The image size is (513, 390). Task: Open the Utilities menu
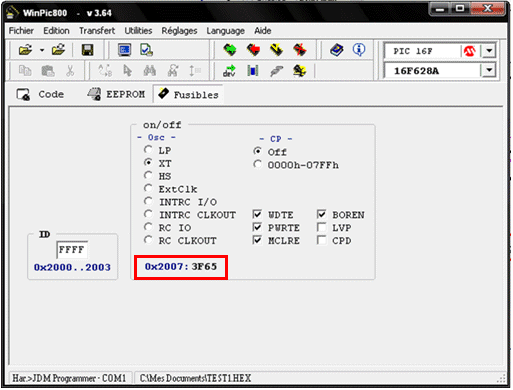138,31
